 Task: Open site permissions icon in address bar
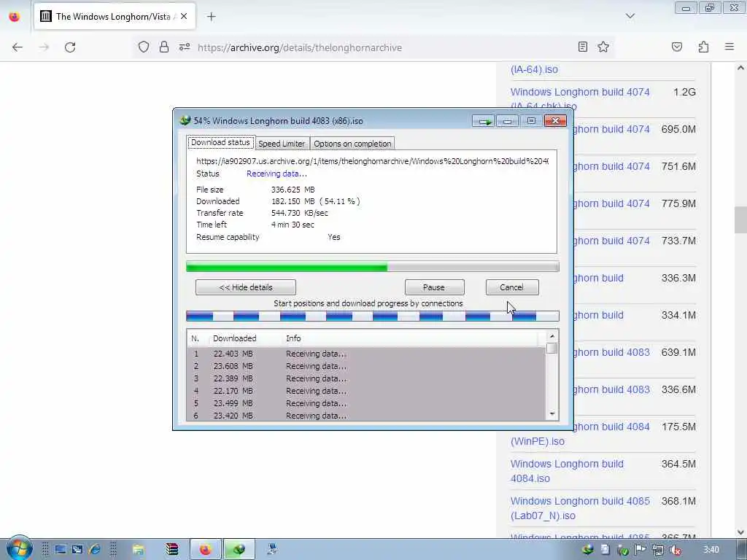click(185, 47)
